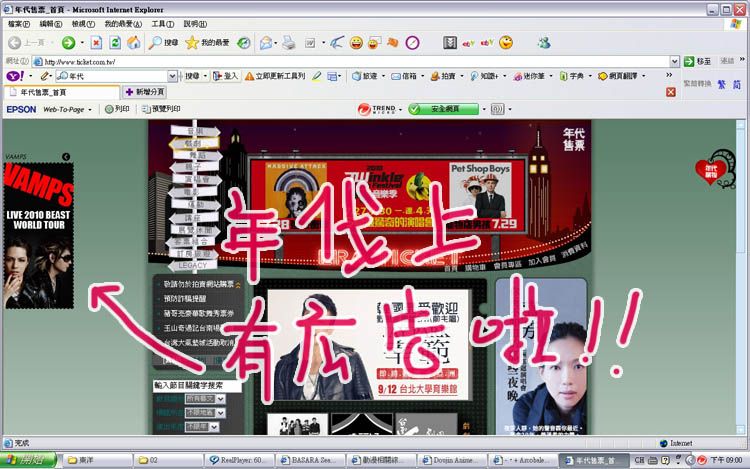The image size is (750, 469).
Task: Open the 說明 menu
Action: [195, 24]
